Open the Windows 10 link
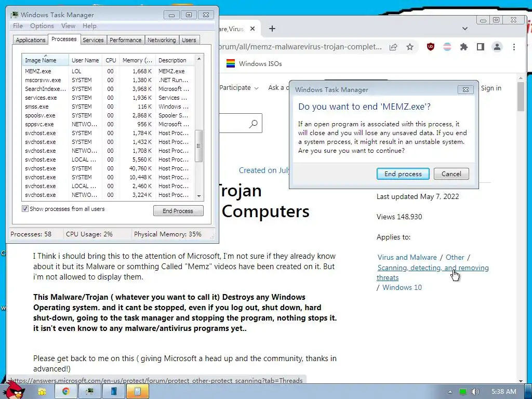This screenshot has width=532, height=399. [x=402, y=287]
